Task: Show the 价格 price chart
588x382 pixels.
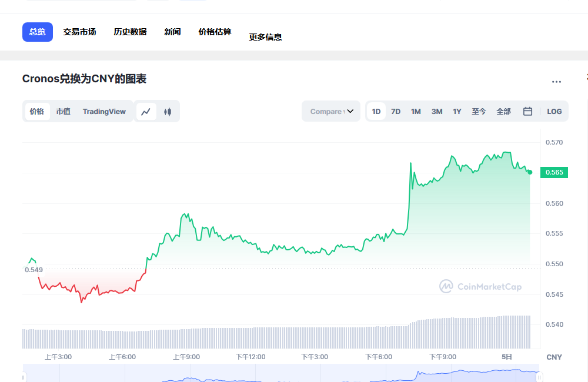Action: point(36,111)
